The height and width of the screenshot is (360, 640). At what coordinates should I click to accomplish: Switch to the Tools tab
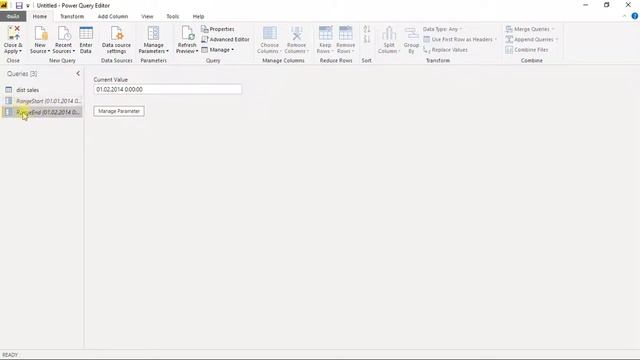pyautogui.click(x=173, y=16)
